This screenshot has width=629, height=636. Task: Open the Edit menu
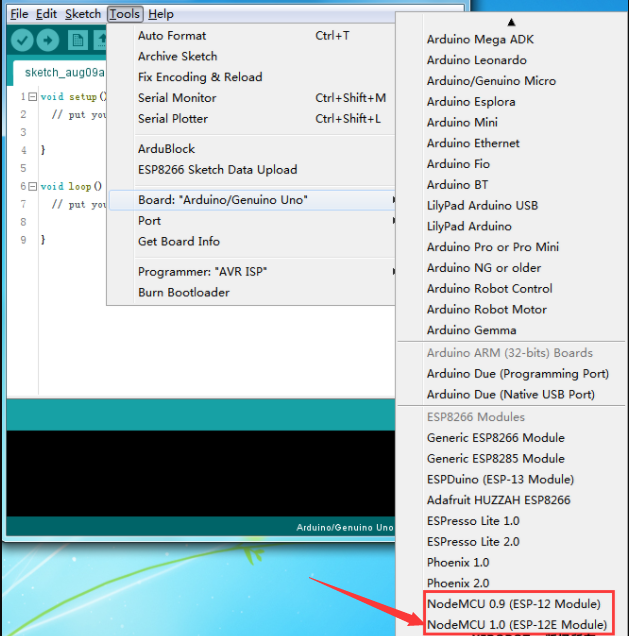point(46,14)
